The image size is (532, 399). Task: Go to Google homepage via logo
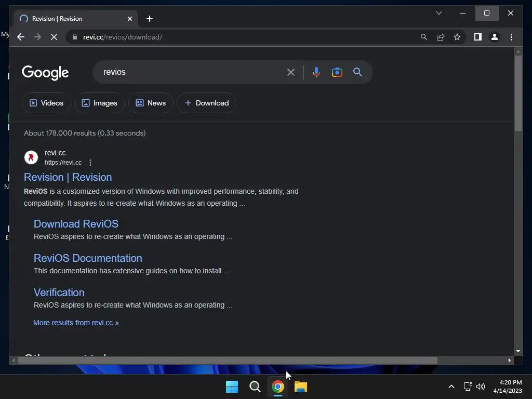coord(45,72)
